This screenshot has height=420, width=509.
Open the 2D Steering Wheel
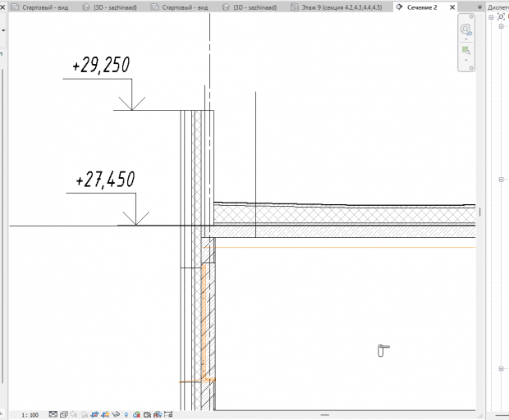tap(465, 30)
